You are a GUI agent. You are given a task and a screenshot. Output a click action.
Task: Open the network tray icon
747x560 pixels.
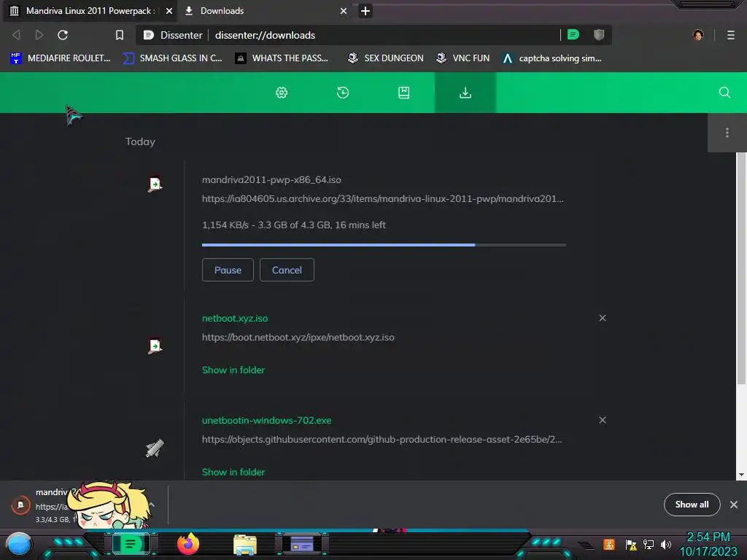(x=649, y=544)
